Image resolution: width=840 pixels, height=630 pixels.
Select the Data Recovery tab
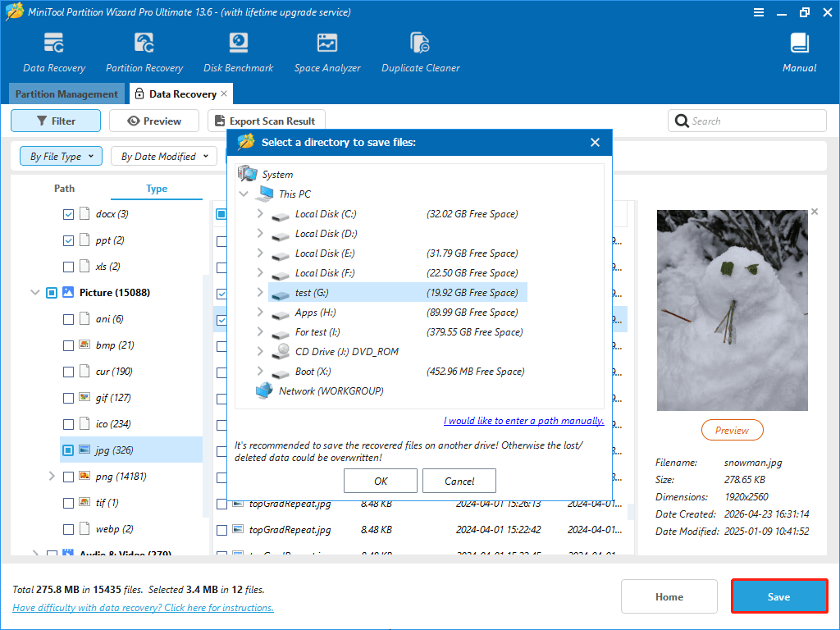(x=181, y=94)
